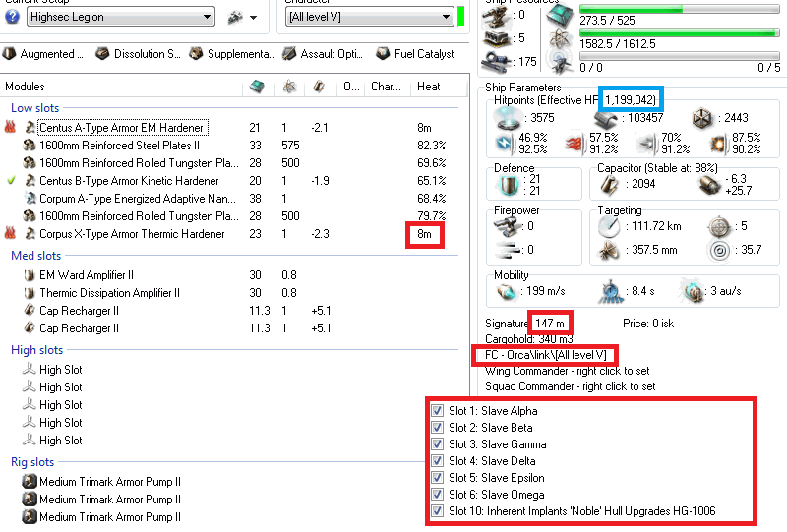Screen dimensions: 787x532
Task: Select 1600mm Reinforced Steel Plates II row
Action: click(119, 145)
